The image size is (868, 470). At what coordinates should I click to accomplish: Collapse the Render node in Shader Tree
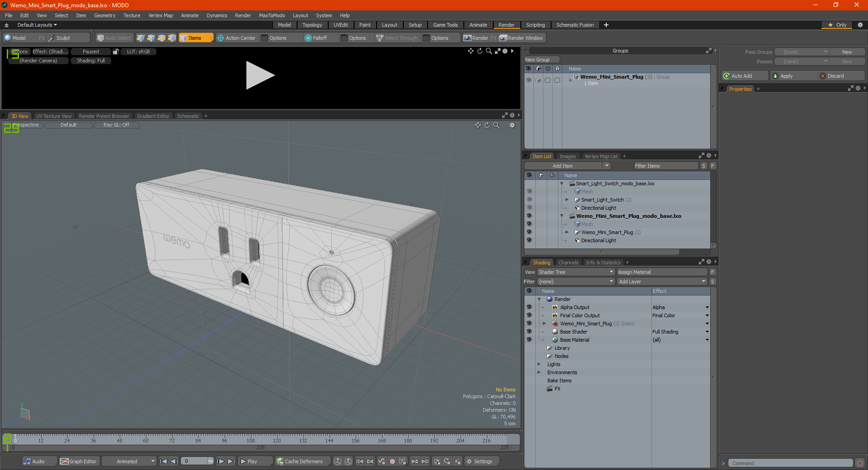point(539,299)
